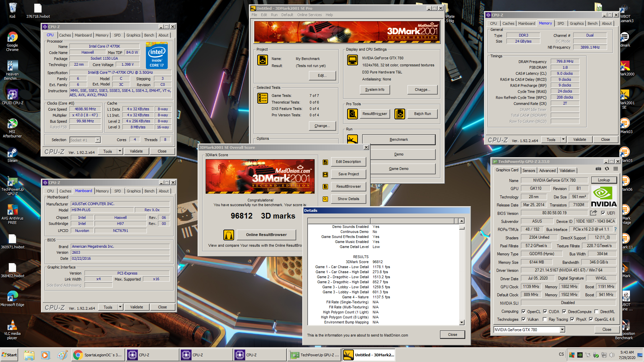Toggle the CUDA checkbox
Screen dimensions: 644x362
click(545, 311)
